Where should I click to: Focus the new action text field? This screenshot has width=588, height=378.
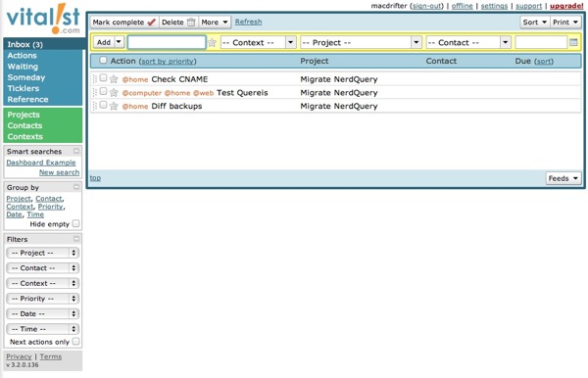tap(167, 42)
